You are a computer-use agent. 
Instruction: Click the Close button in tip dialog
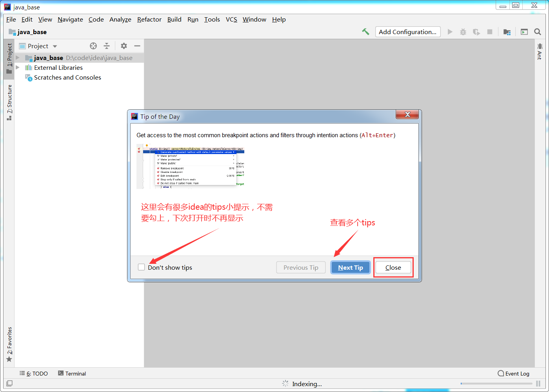393,267
